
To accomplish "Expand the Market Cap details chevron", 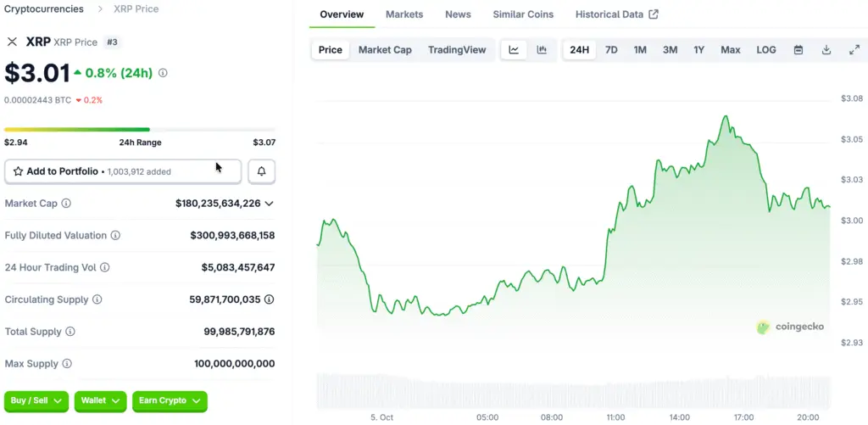I will [269, 204].
